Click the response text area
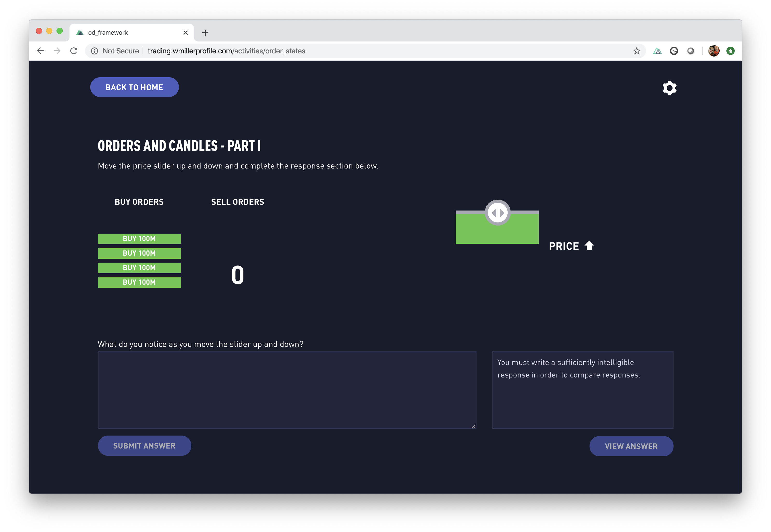The height and width of the screenshot is (532, 771). coord(287,389)
